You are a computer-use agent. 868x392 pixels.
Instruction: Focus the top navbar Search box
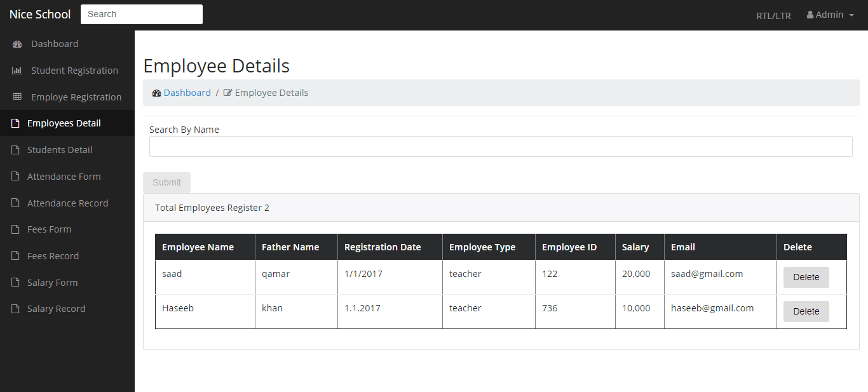pyautogui.click(x=142, y=14)
